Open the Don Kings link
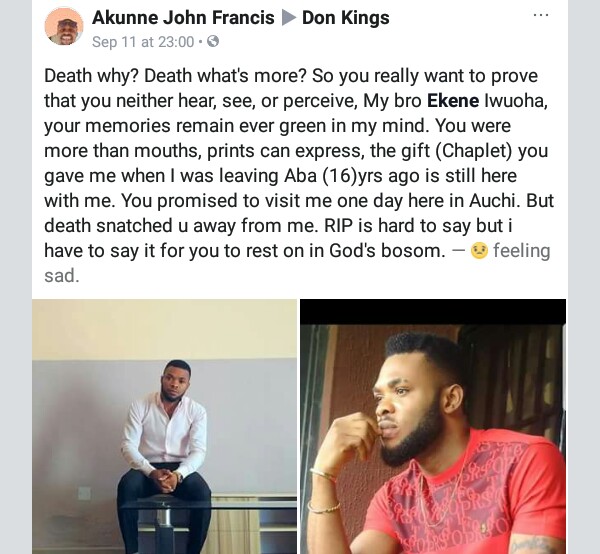This screenshot has width=600, height=554. [x=346, y=18]
